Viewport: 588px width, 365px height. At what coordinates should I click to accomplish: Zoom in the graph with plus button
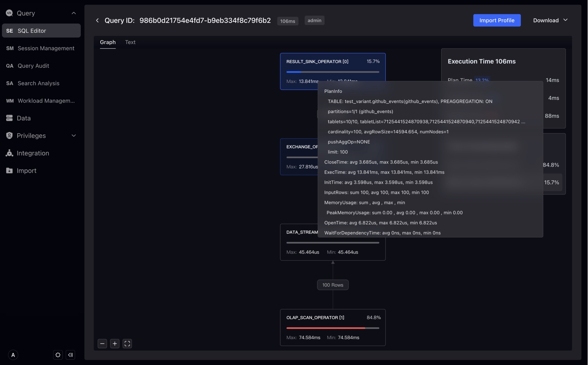coord(115,344)
